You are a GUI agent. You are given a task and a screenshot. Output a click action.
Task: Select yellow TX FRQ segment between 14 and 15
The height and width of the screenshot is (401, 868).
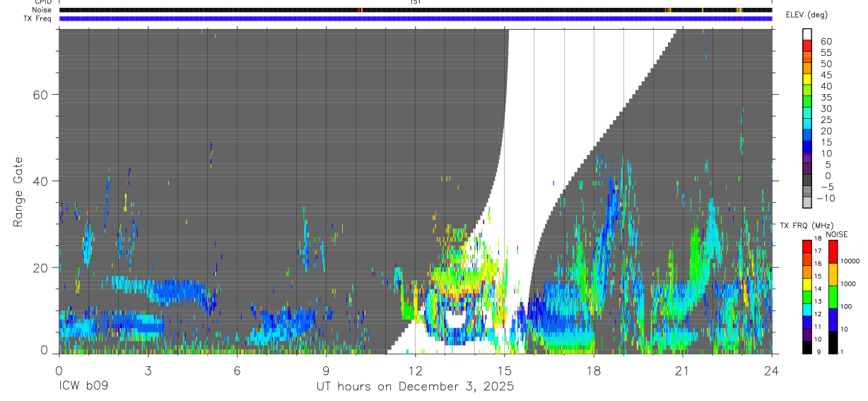(807, 284)
